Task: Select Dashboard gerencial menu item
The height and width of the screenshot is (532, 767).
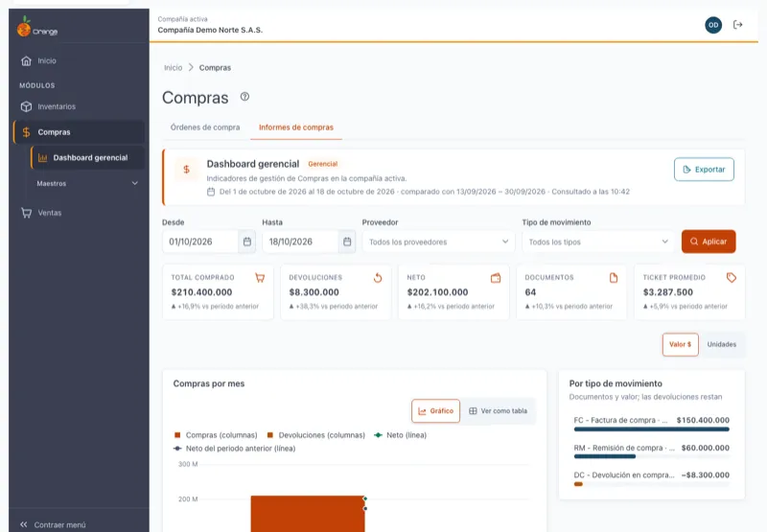Action: click(x=87, y=158)
